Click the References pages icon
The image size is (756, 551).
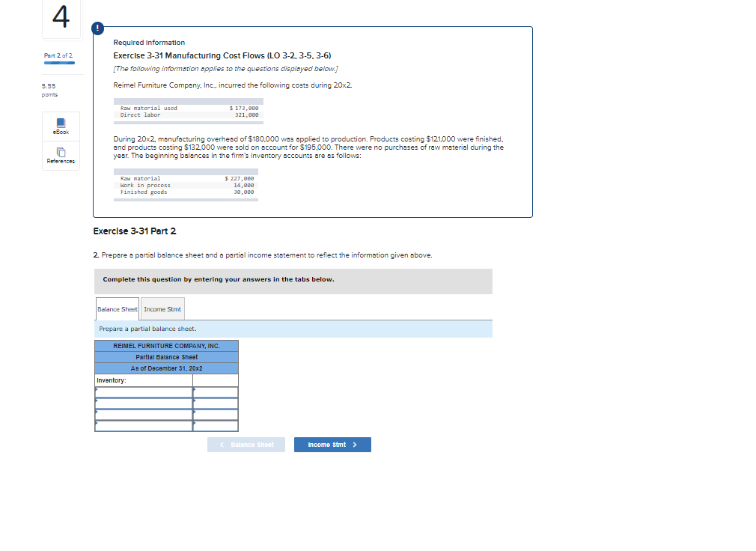tap(60, 150)
